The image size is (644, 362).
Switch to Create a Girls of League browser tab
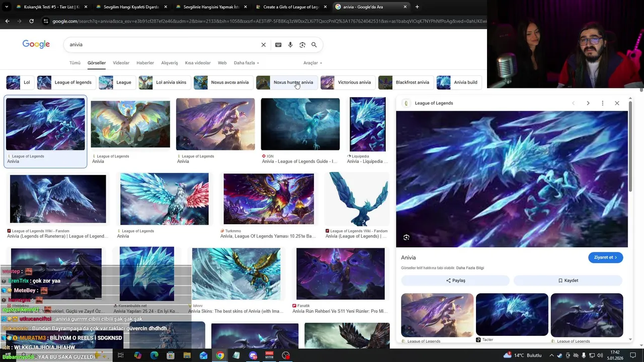(291, 7)
